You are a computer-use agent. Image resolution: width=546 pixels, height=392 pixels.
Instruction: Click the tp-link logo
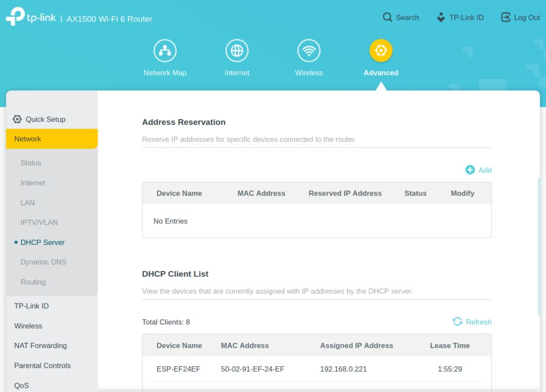(x=30, y=17)
